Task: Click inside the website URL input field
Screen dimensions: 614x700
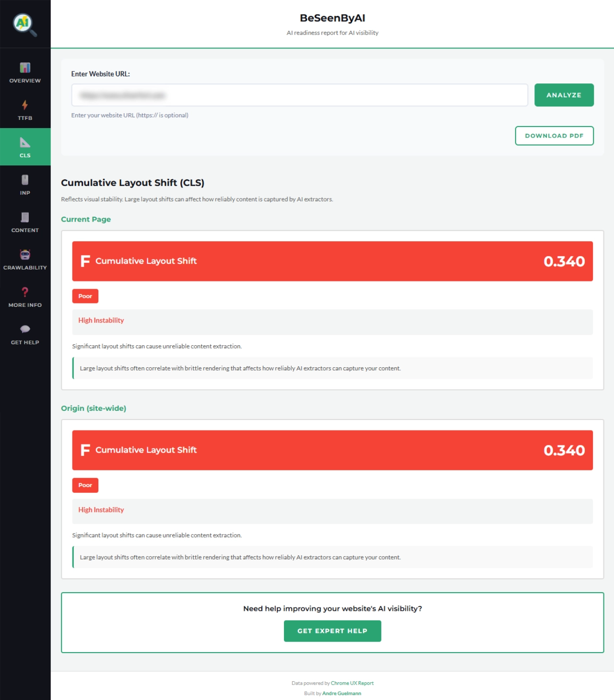Action: pos(299,94)
